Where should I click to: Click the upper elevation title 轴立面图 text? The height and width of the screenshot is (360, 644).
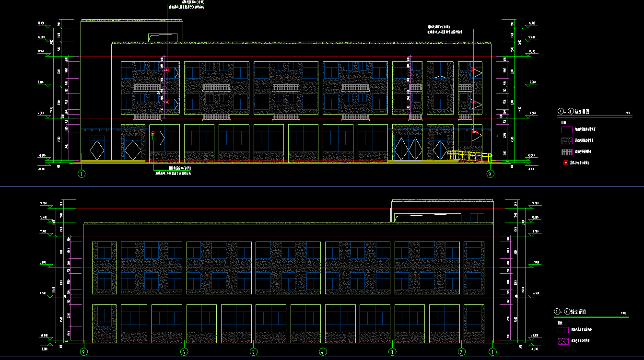[x=581, y=111]
